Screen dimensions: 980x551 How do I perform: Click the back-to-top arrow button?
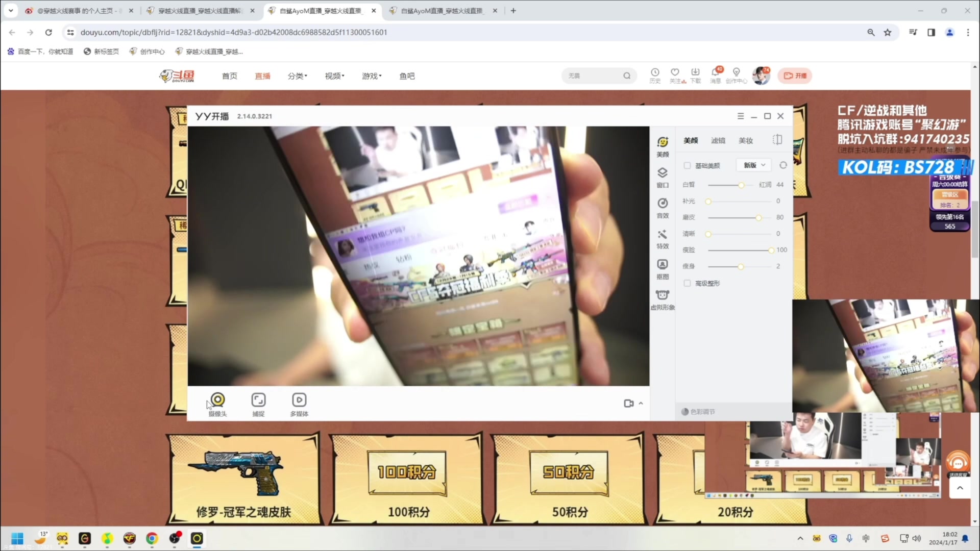pyautogui.click(x=960, y=488)
